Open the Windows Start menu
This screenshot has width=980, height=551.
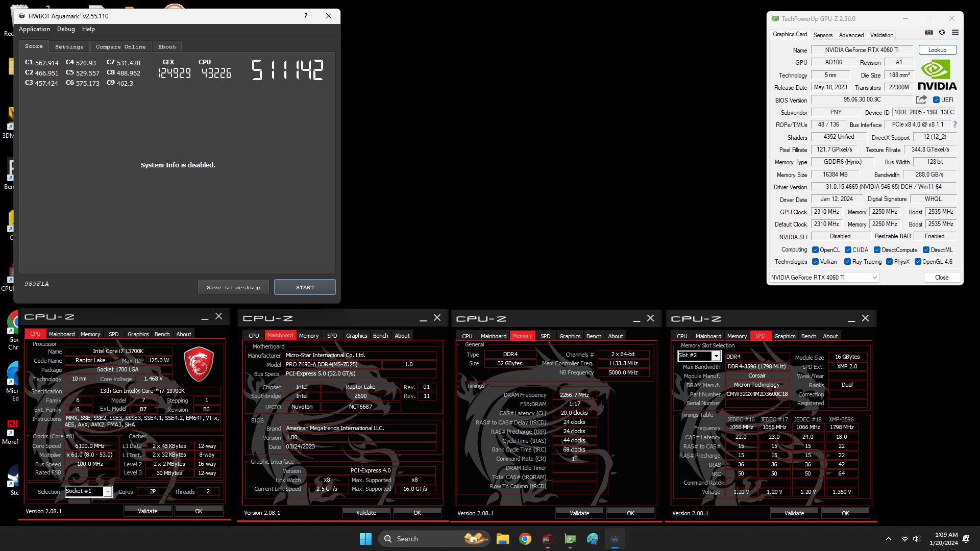click(365, 539)
